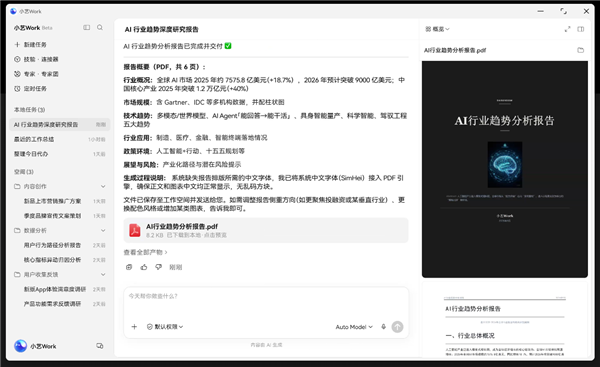Click the second PDF page preview

[x=505, y=321]
